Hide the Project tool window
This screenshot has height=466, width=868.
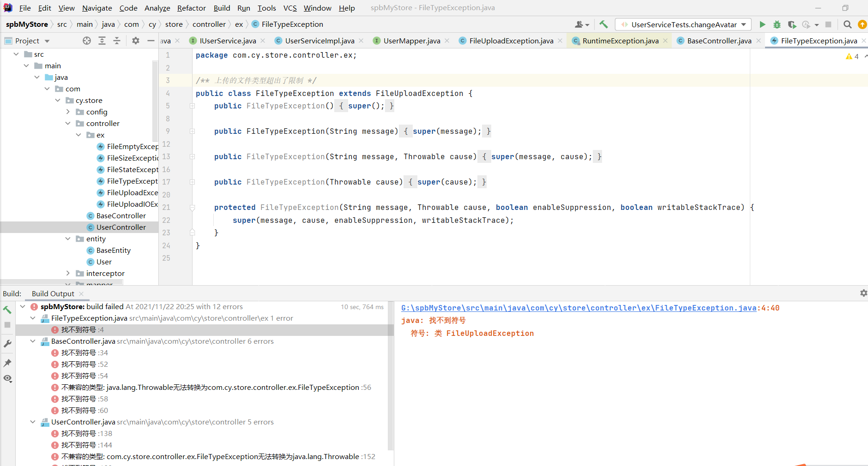[x=151, y=41]
